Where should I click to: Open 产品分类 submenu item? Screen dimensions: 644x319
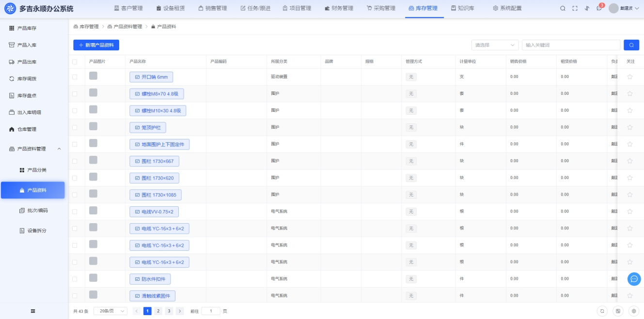[x=33, y=170]
